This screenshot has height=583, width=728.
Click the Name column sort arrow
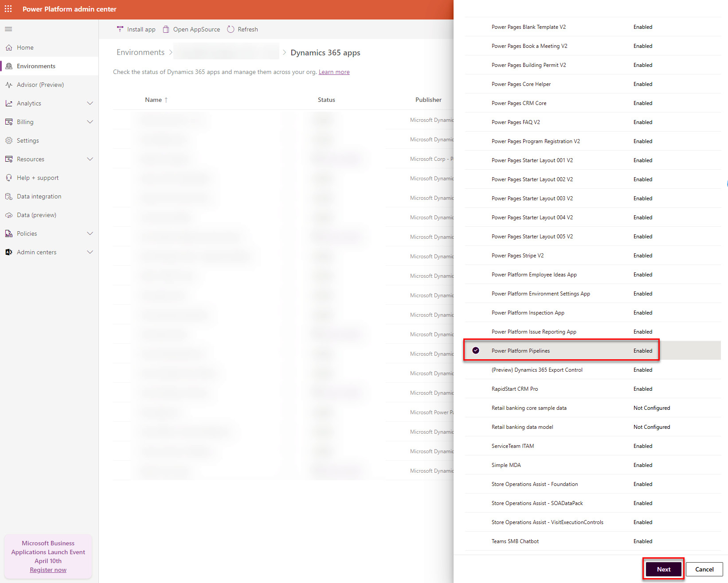[166, 100]
